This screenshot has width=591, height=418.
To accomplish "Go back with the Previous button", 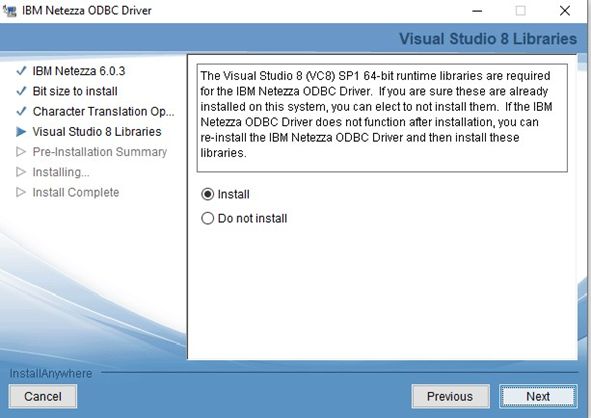I will [450, 397].
